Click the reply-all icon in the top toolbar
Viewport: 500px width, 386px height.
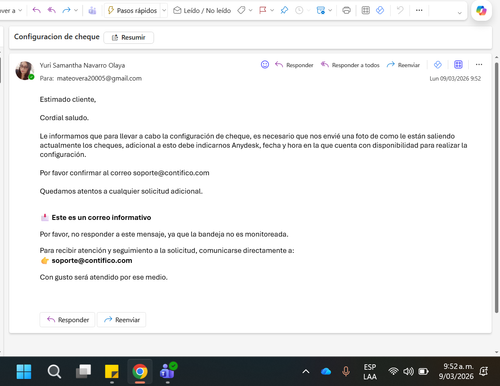[52, 10]
